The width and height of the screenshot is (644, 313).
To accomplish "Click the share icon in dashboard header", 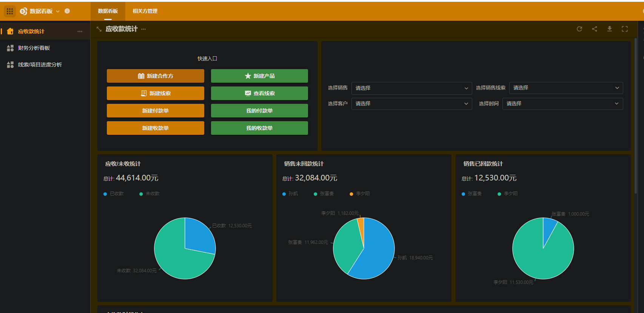I will [595, 29].
